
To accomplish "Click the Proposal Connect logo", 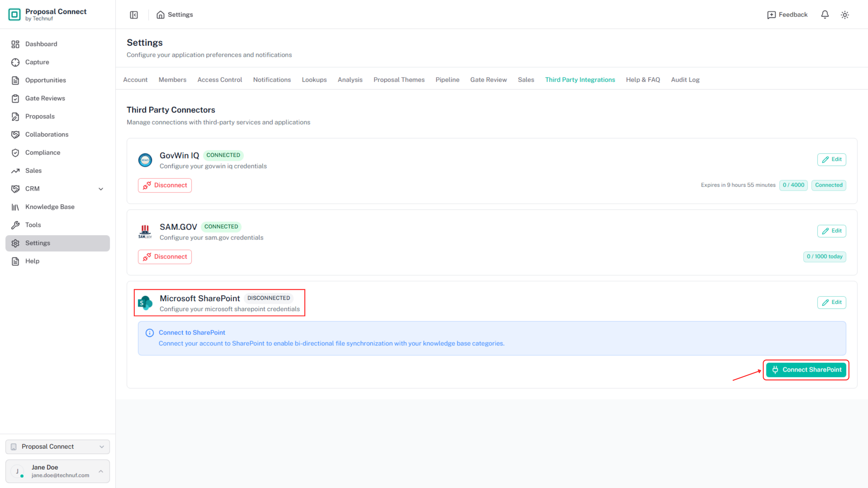I will coord(14,14).
